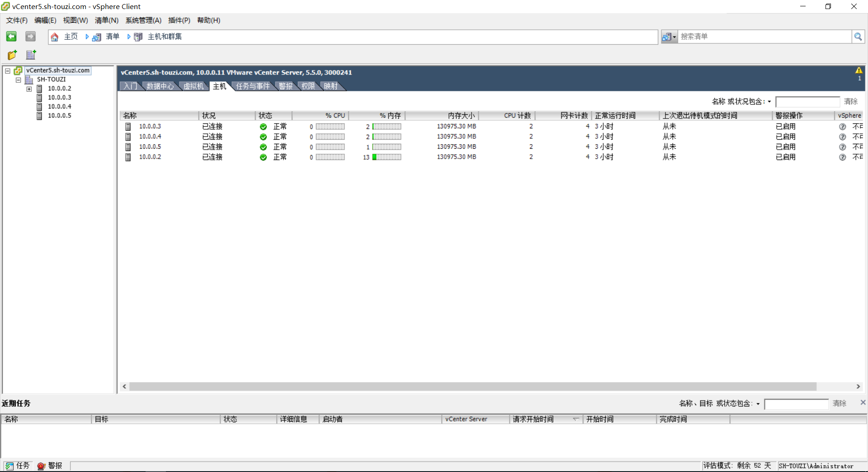Sort by 请求开始时间 column header
Screen dimensions: 868x472
546,419
